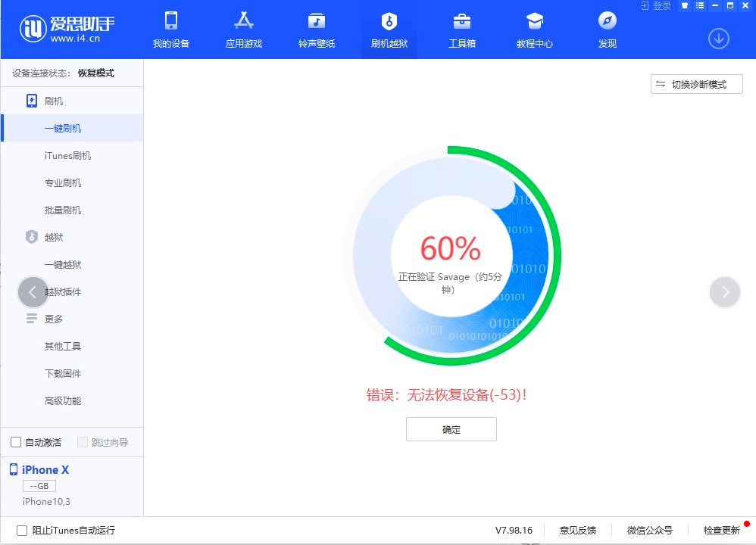
Task: Click the download manager circle icon
Action: pos(718,38)
